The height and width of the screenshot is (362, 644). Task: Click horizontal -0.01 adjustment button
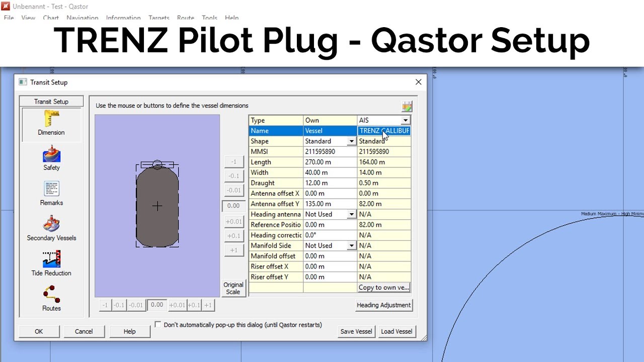click(x=136, y=305)
